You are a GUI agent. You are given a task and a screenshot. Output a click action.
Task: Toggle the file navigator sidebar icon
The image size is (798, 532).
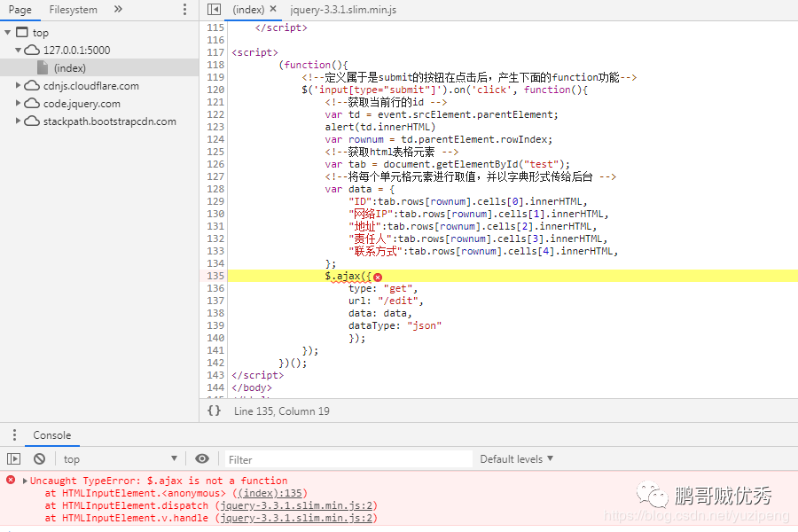pos(215,9)
